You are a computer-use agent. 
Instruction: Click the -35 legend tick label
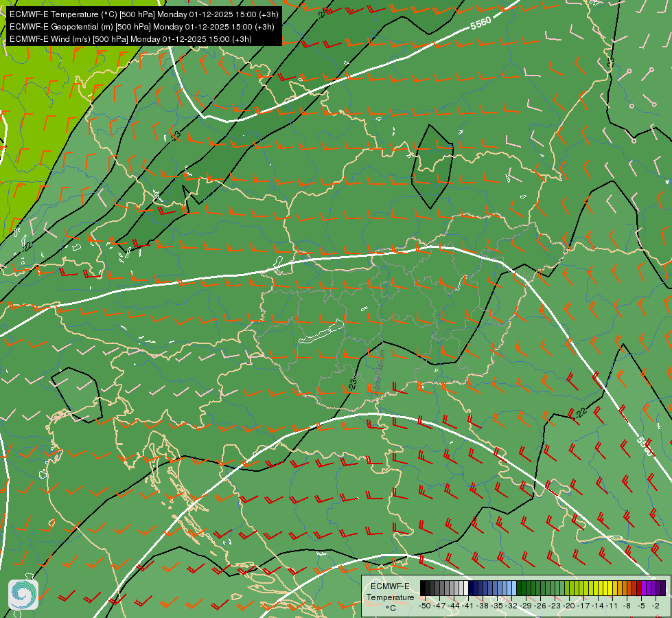(497, 606)
